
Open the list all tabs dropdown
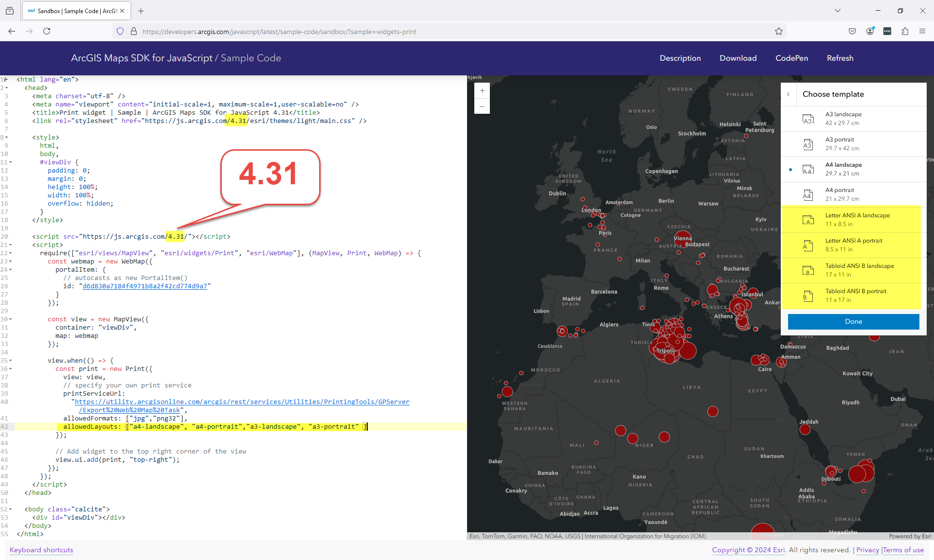(x=838, y=11)
